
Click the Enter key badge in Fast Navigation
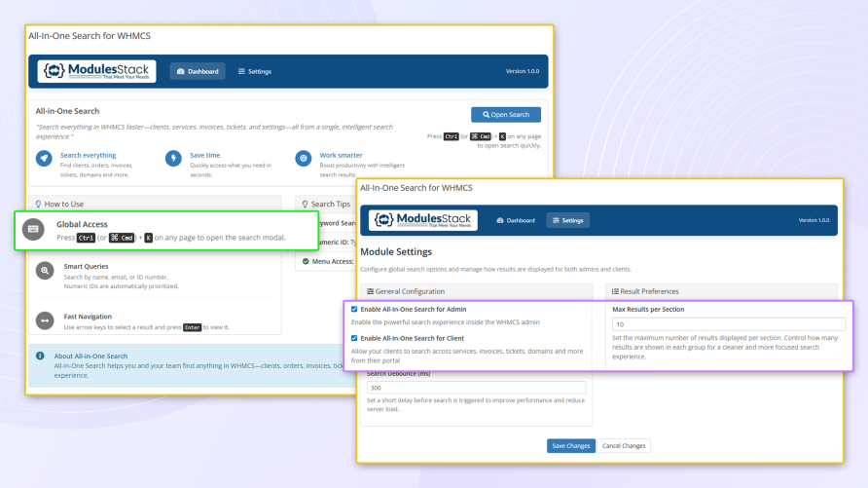[x=192, y=327]
